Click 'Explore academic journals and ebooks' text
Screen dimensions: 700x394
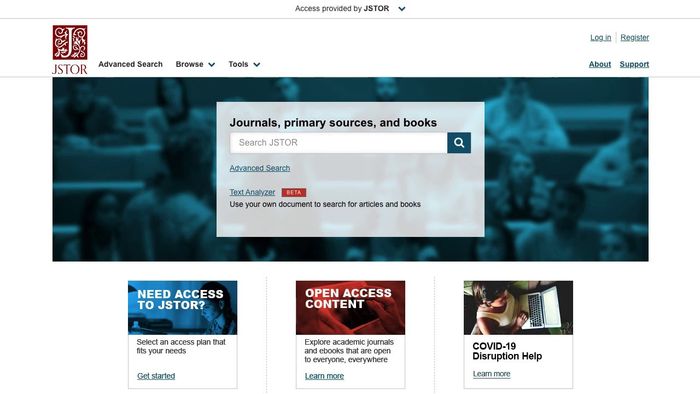coord(349,351)
